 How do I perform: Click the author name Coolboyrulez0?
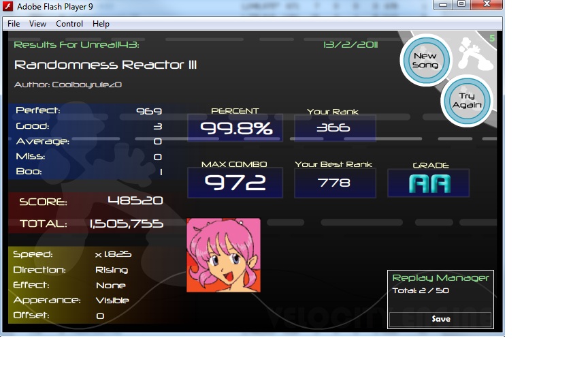point(86,85)
